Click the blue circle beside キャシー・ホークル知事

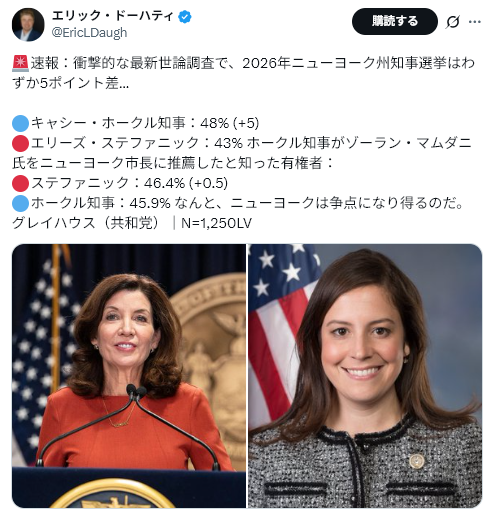tap(20, 123)
